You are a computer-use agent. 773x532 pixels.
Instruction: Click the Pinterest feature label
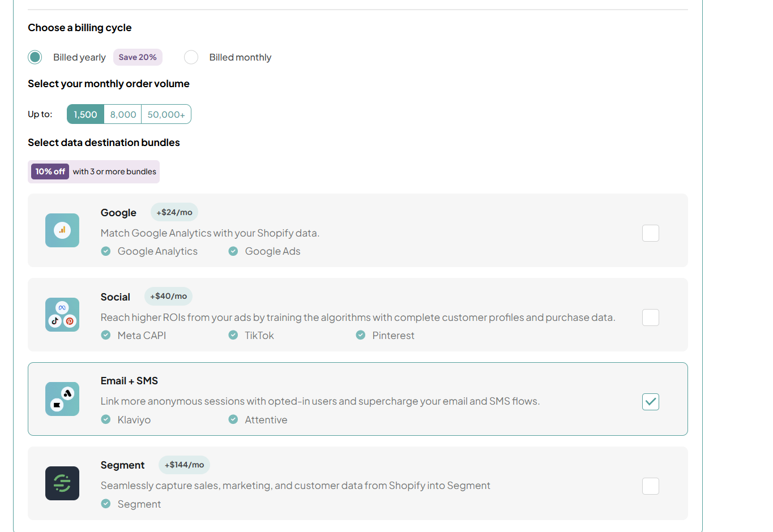(393, 336)
